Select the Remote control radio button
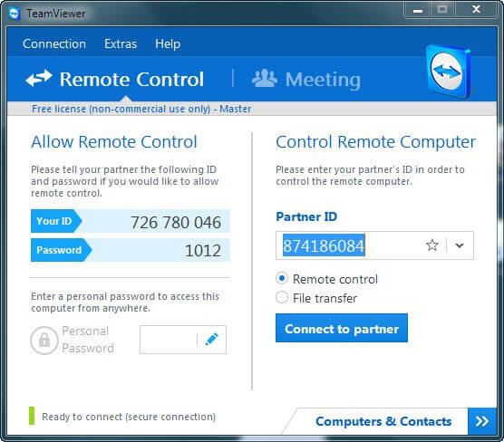Screen dimensions: 504x442 [x=282, y=278]
